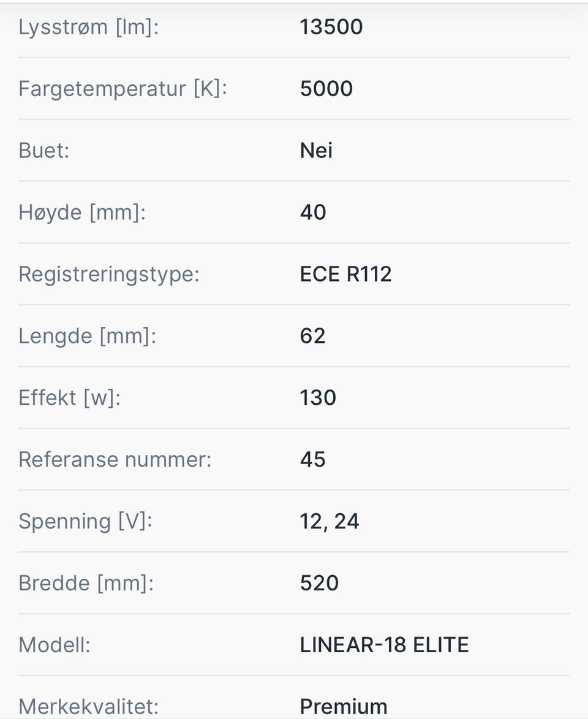
Task: Click the Fargetemperatur [K] label
Action: (123, 89)
